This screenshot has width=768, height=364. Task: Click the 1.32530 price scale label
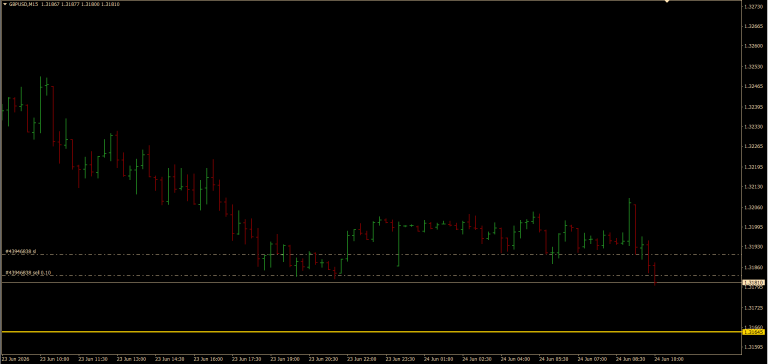coord(753,66)
